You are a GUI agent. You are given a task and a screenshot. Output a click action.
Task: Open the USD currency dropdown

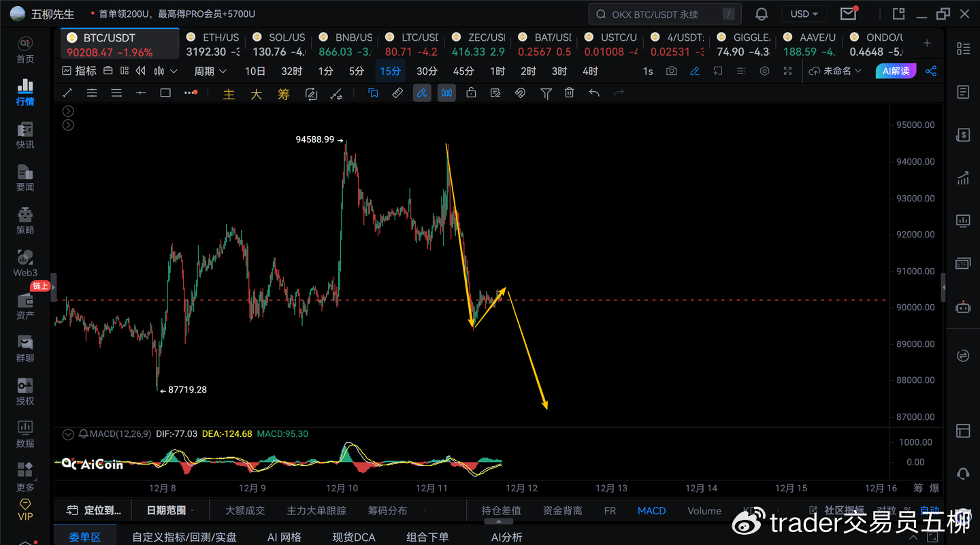pos(805,14)
